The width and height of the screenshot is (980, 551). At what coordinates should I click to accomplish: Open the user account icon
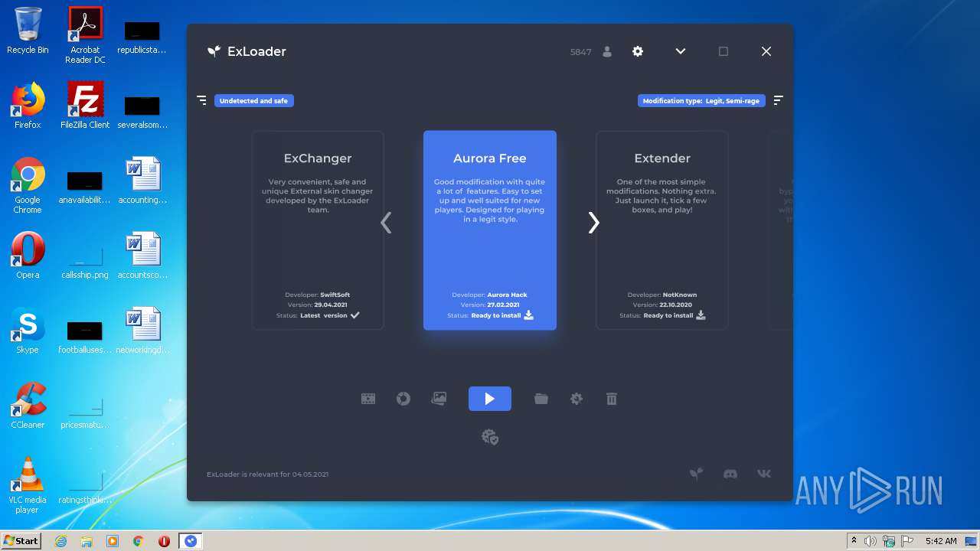click(607, 51)
